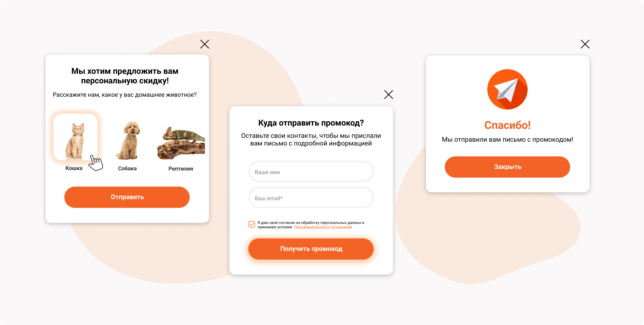Focus the Ваш email input field

pyautogui.click(x=311, y=198)
